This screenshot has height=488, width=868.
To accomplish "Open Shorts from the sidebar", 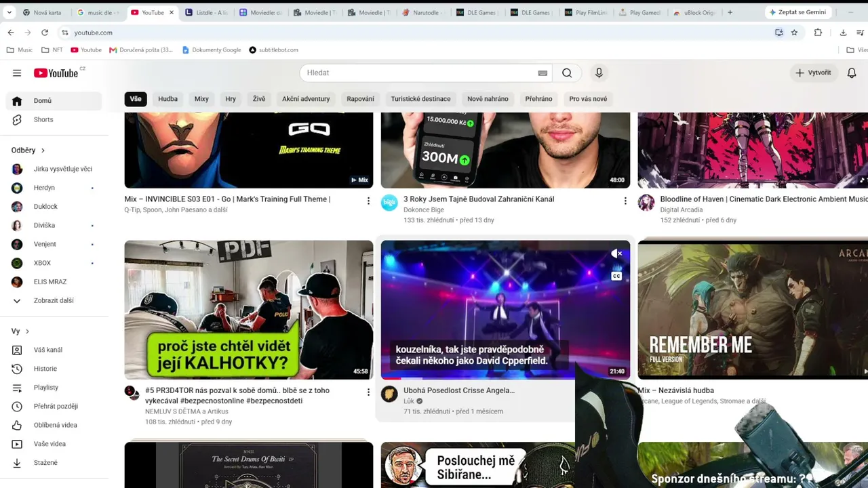I will (x=54, y=120).
